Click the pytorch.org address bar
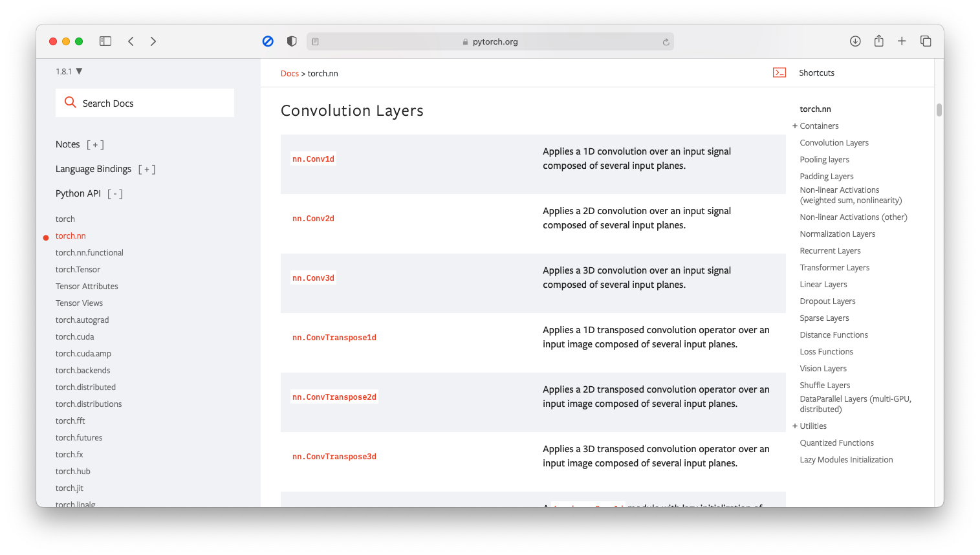The image size is (980, 555). point(490,42)
